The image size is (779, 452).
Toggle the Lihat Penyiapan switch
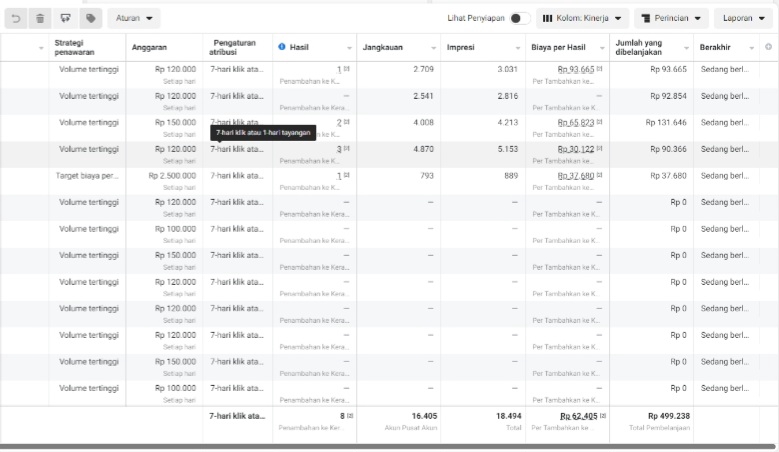point(520,18)
